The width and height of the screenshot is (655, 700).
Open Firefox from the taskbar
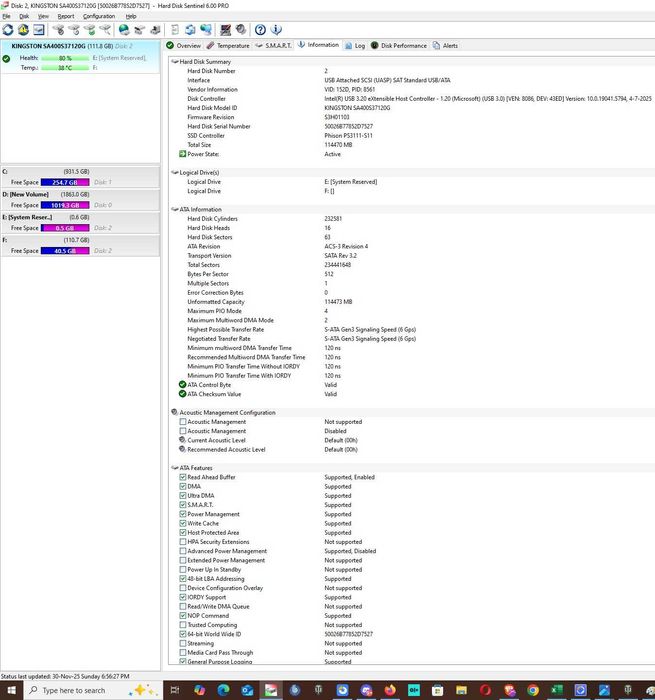(x=390, y=690)
